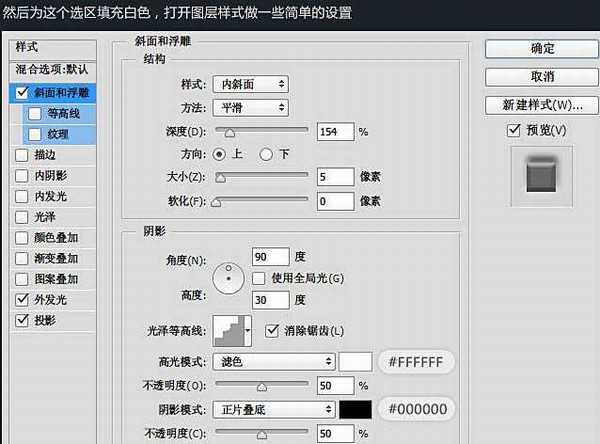The height and width of the screenshot is (444, 600).
Task: Click the 深度 value input field
Action: (x=334, y=131)
